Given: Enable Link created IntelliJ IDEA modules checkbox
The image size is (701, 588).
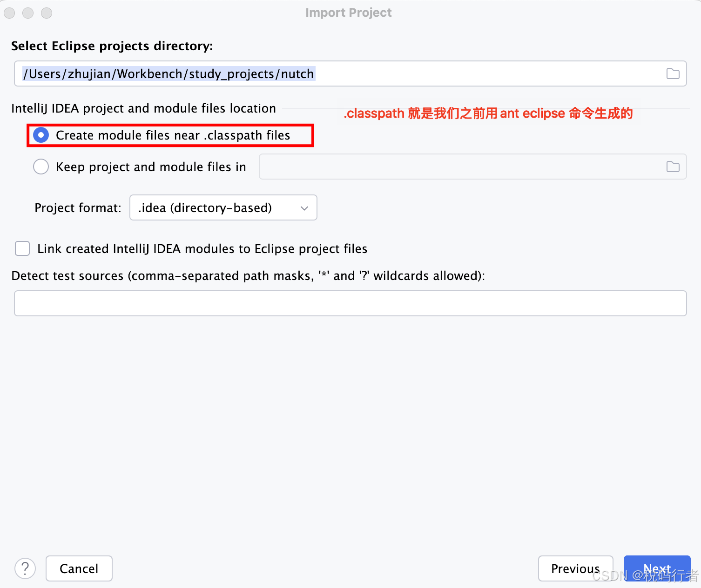Looking at the screenshot, I should (22, 248).
